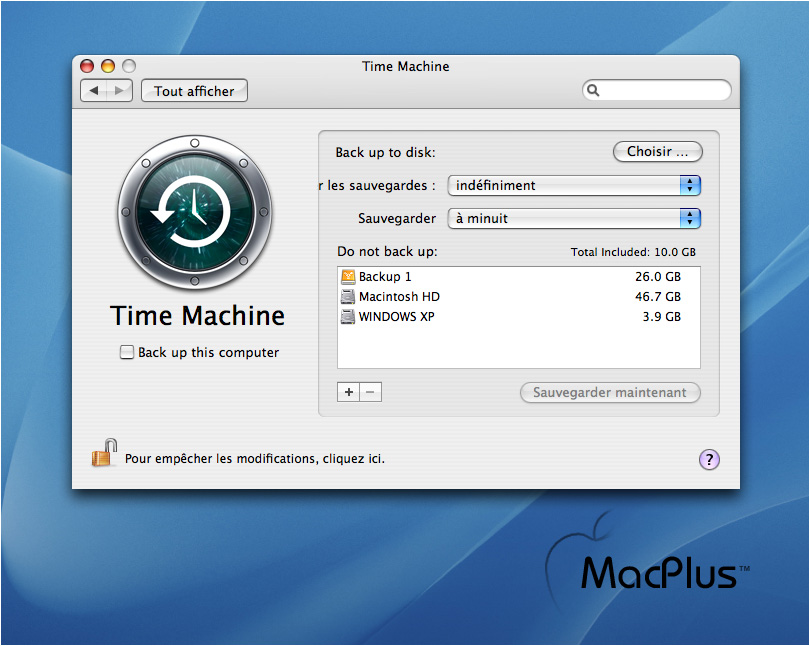The image size is (810, 646).
Task: Click the minus button below the list
Action: pyautogui.click(x=370, y=392)
